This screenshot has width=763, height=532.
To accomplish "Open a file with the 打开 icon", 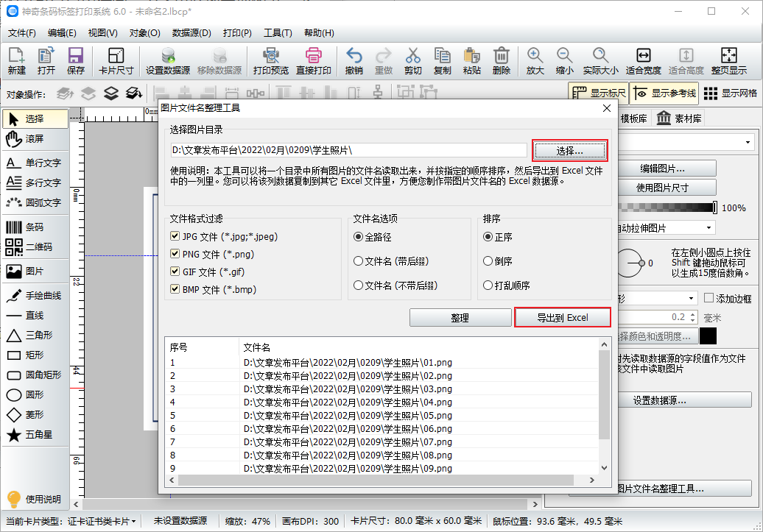I will pos(46,61).
